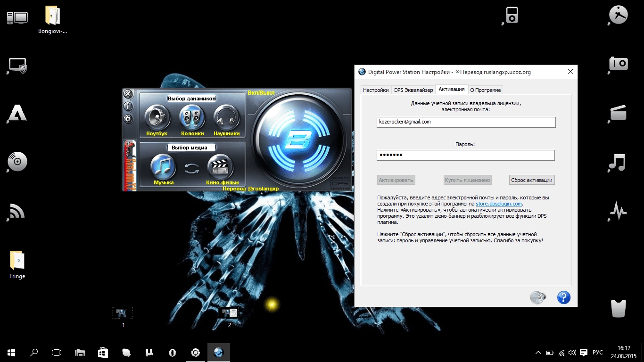The height and width of the screenshot is (362, 644).
Task: Open the DPS widget info icon
Action: pos(128,106)
